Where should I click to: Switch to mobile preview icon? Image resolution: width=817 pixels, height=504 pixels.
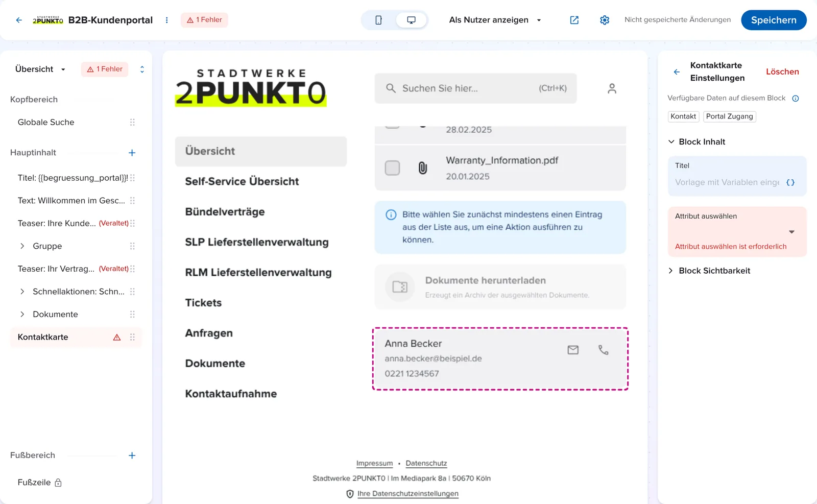[x=378, y=20]
